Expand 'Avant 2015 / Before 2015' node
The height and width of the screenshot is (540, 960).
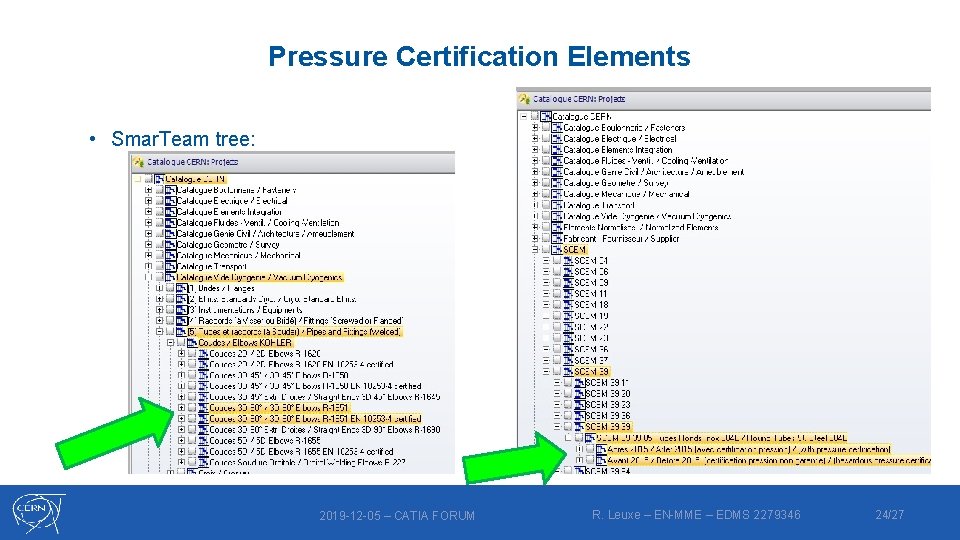[579, 460]
